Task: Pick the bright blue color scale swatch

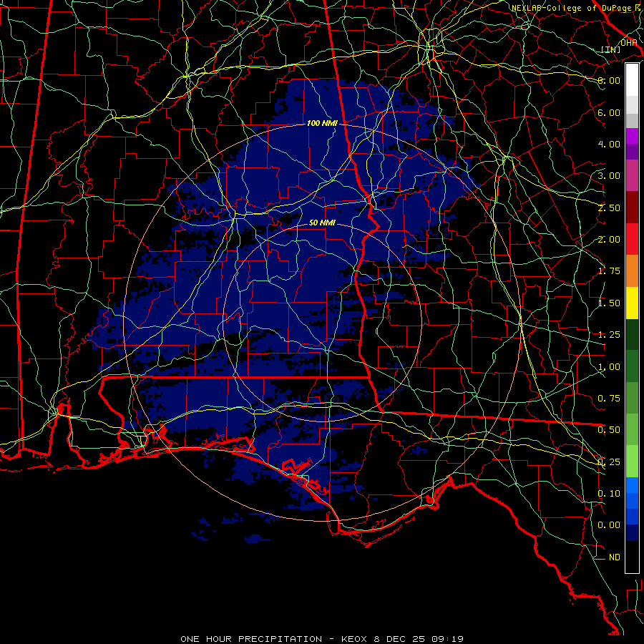Action: (632, 485)
